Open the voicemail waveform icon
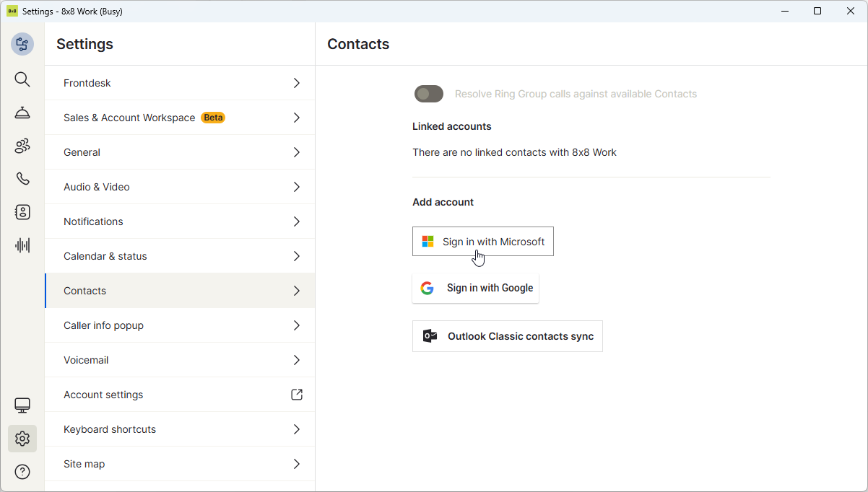 [x=22, y=245]
